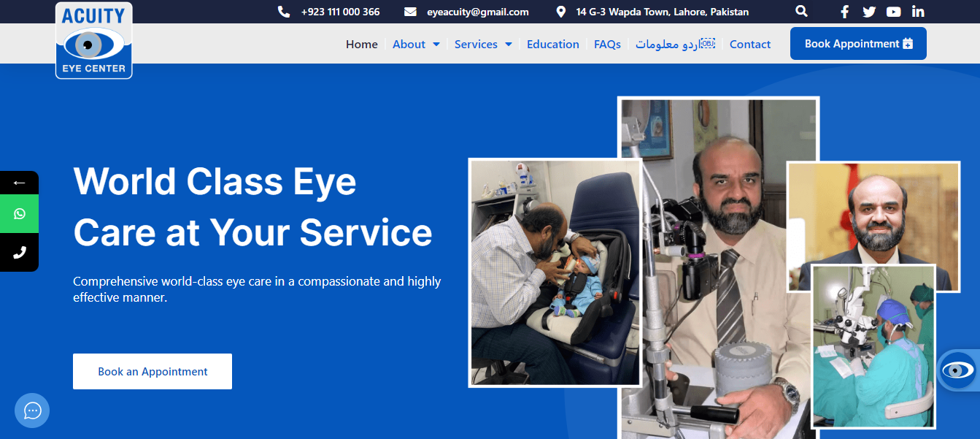Click the World Class Eye Care heading
Viewport: 980px width, 439px height.
pos(253,207)
